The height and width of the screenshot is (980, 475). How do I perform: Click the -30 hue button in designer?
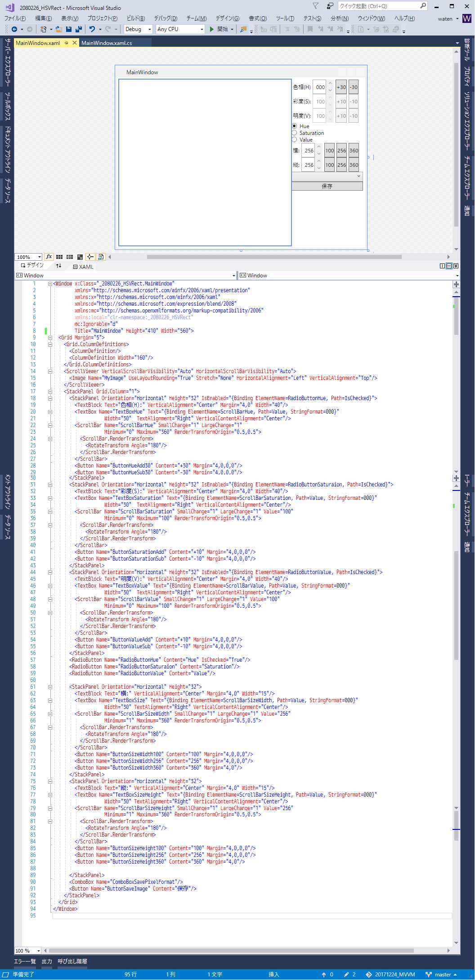(354, 87)
